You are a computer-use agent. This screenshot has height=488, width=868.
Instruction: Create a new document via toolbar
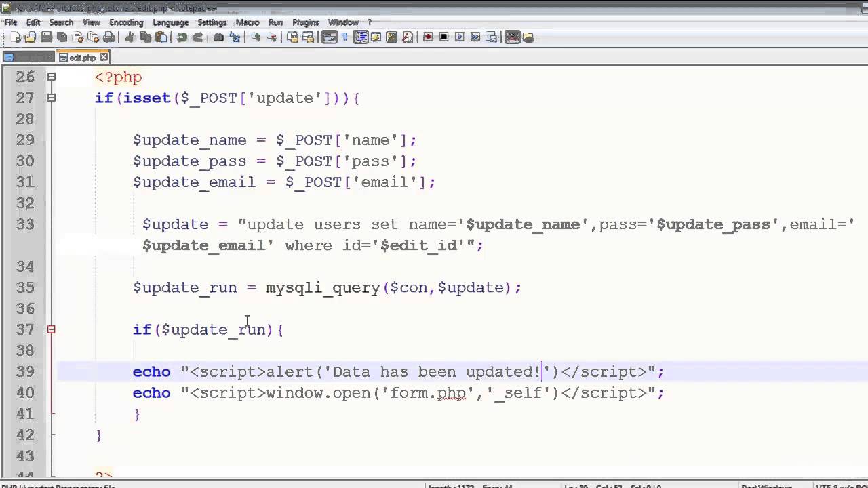[15, 37]
